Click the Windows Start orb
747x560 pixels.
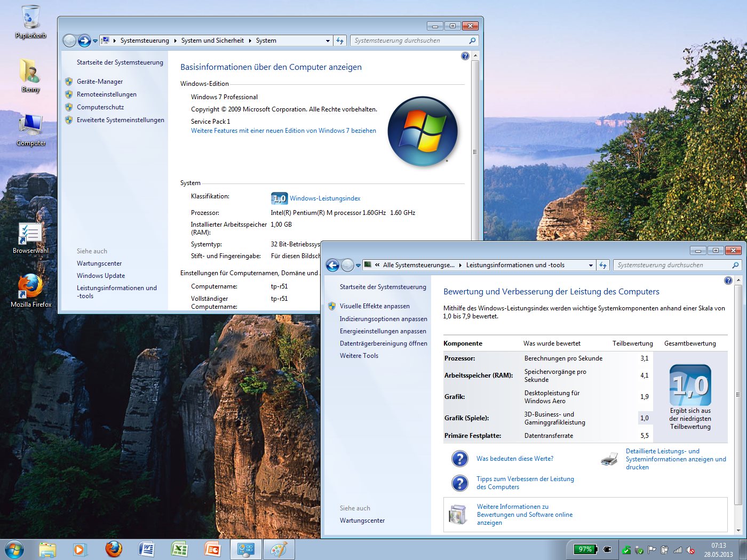coord(14,549)
